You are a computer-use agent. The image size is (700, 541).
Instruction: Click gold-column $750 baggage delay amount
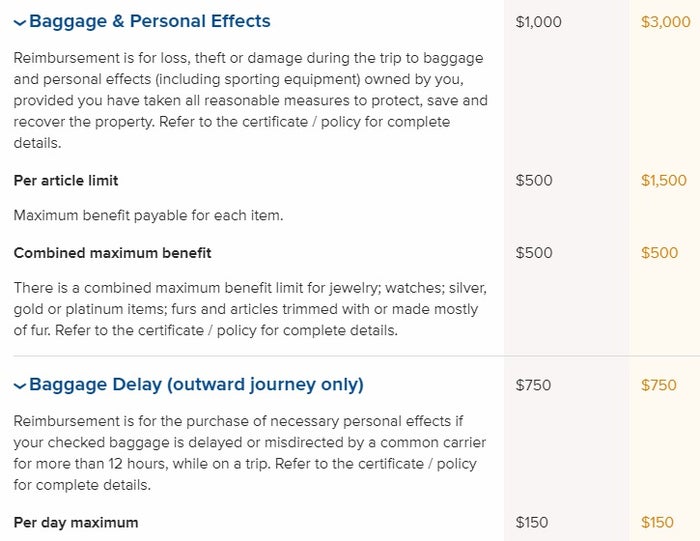tap(659, 385)
